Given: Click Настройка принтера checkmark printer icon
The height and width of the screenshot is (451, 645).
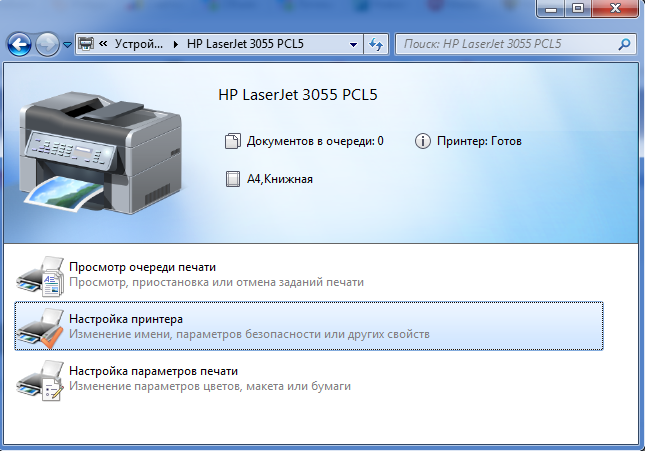Looking at the screenshot, I should point(40,328).
